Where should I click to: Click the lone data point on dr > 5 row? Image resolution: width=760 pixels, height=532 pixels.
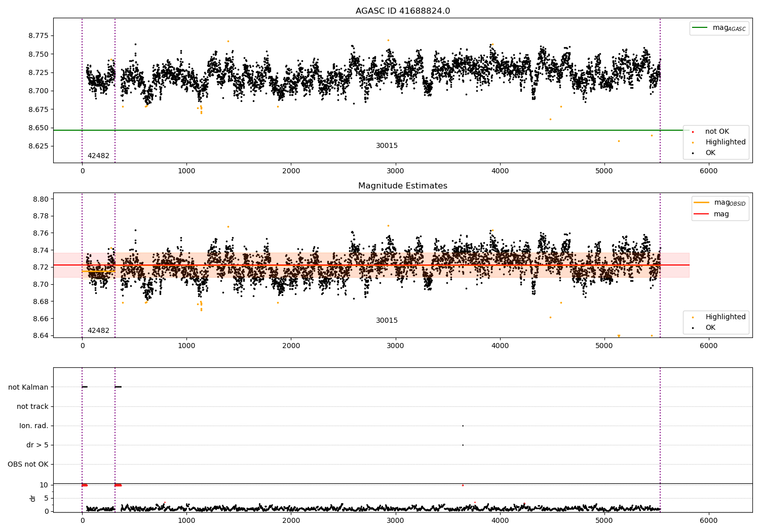click(463, 445)
